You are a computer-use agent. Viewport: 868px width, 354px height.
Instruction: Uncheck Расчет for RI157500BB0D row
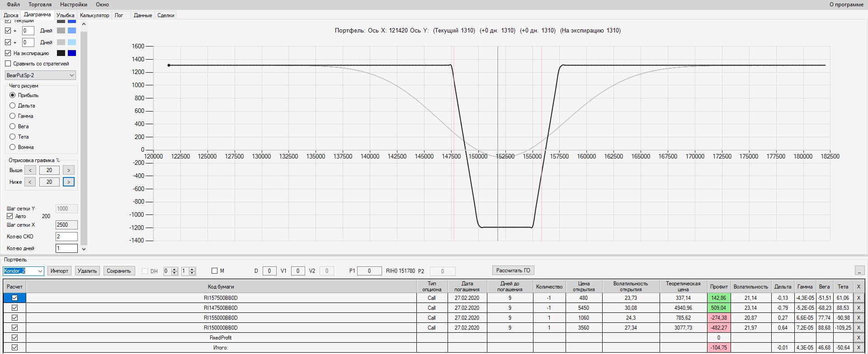[x=14, y=298]
